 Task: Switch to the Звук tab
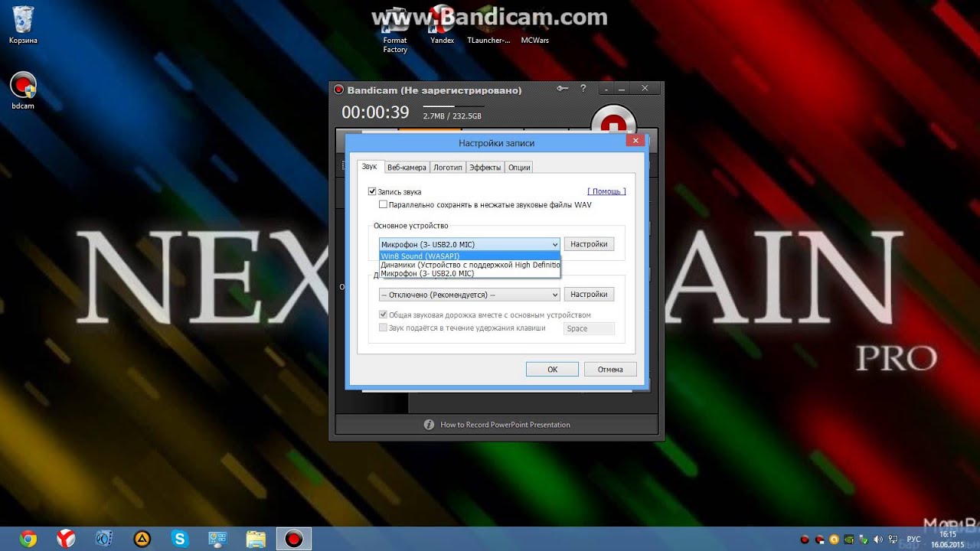tap(370, 166)
